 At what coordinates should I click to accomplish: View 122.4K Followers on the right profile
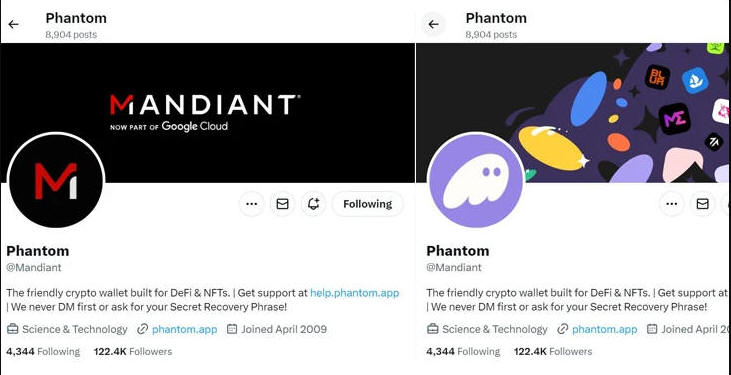point(553,352)
